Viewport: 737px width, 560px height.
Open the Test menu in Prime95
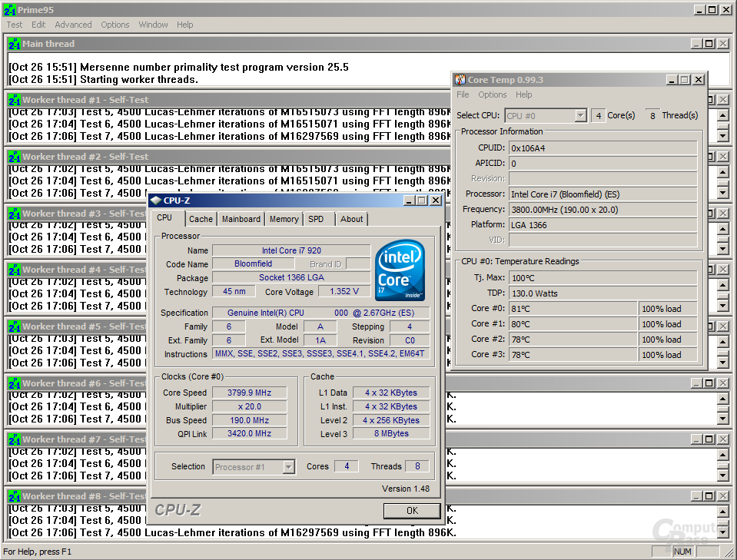[14, 25]
